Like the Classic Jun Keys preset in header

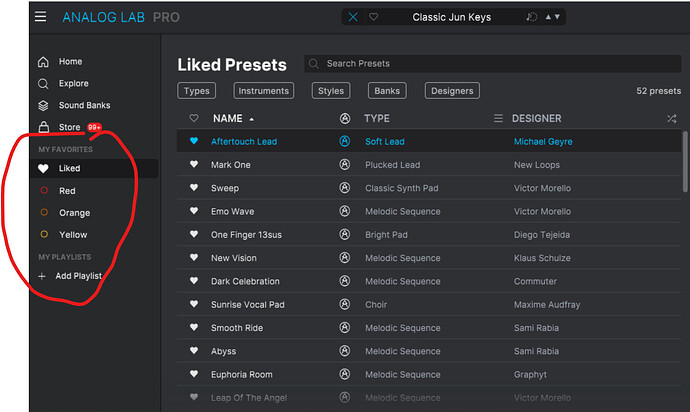[x=373, y=17]
